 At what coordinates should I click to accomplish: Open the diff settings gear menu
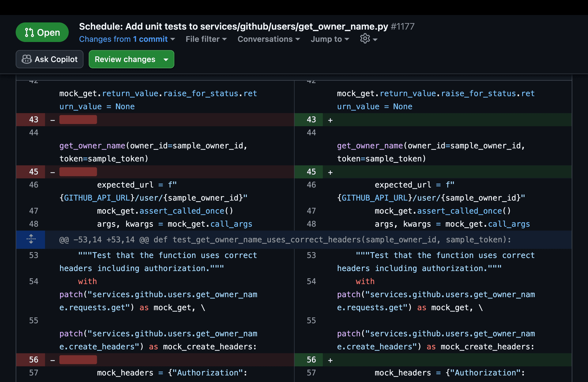pos(369,39)
